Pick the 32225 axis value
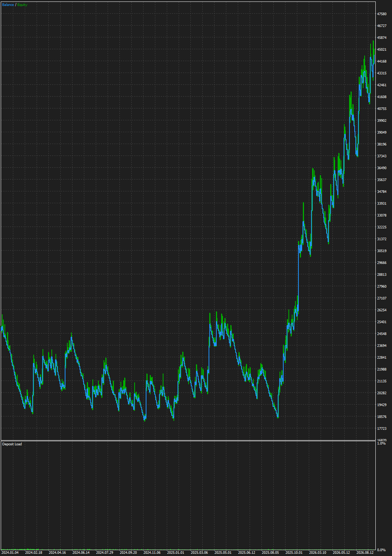Screen dimensions: 392x556 click(x=382, y=227)
